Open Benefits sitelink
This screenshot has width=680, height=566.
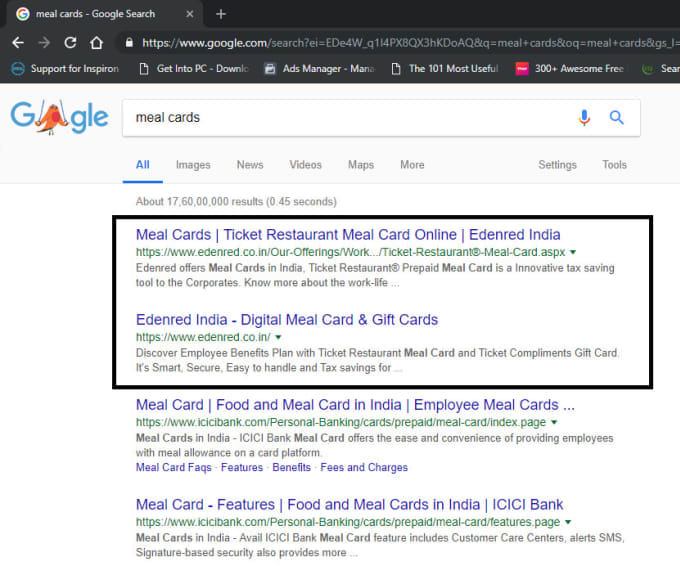[x=291, y=467]
